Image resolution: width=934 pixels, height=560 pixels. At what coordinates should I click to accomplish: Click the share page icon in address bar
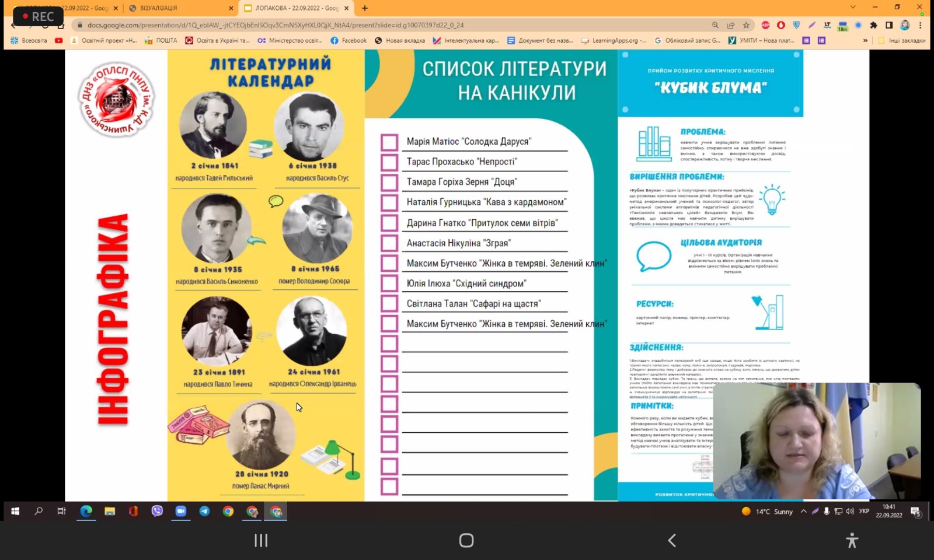(730, 25)
